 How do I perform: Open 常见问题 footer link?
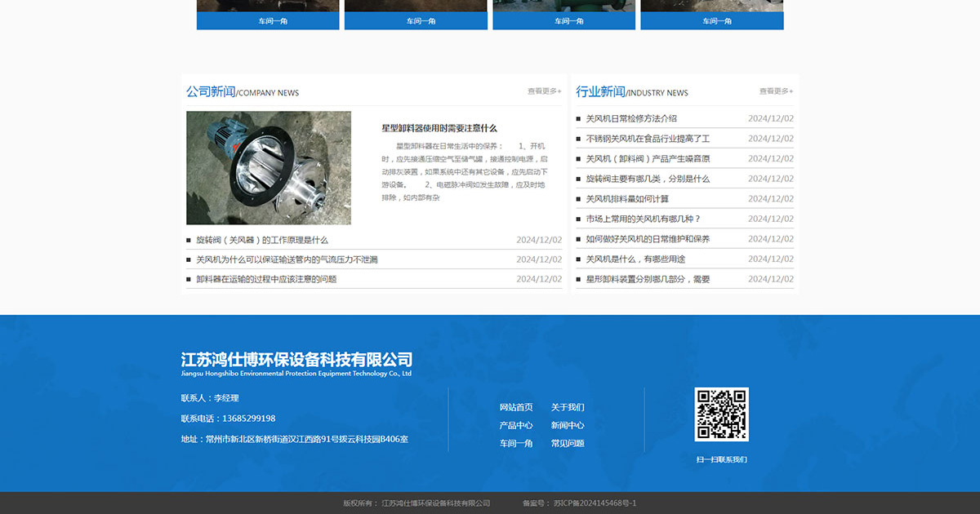pos(568,443)
